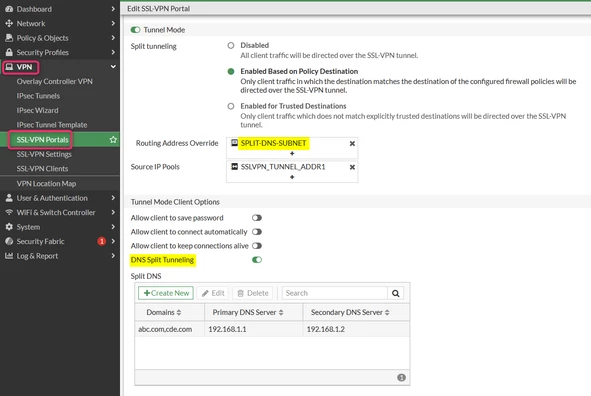Toggle Tunnel Mode switch

coord(135,30)
